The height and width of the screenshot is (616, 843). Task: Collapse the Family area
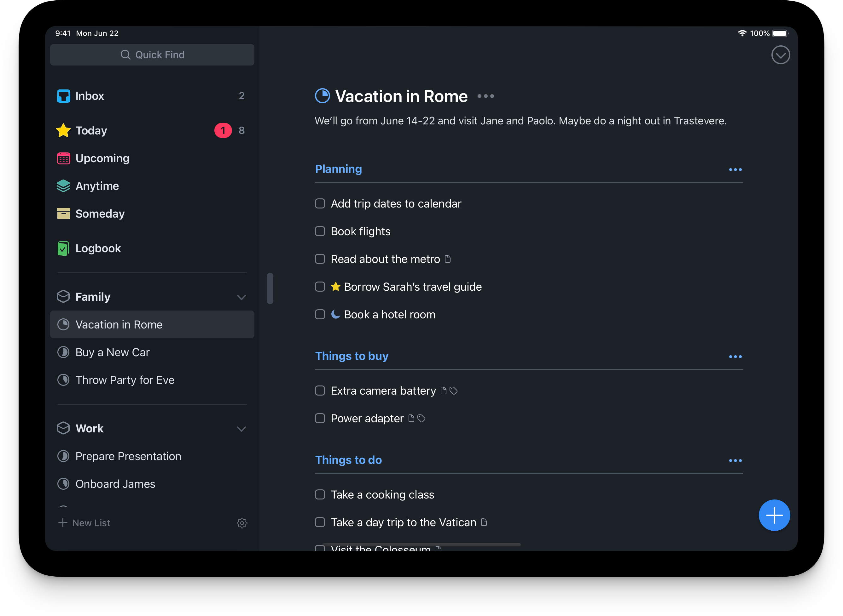point(241,297)
